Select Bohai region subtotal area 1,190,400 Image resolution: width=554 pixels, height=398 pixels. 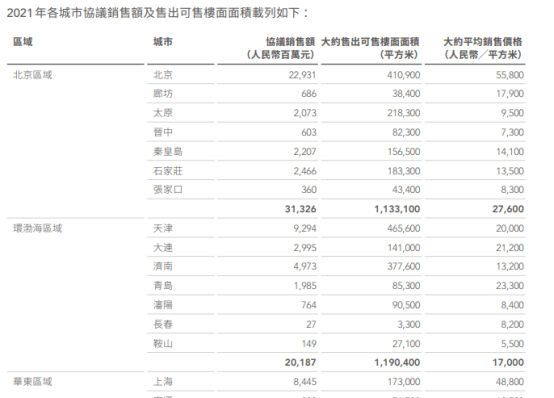397,362
